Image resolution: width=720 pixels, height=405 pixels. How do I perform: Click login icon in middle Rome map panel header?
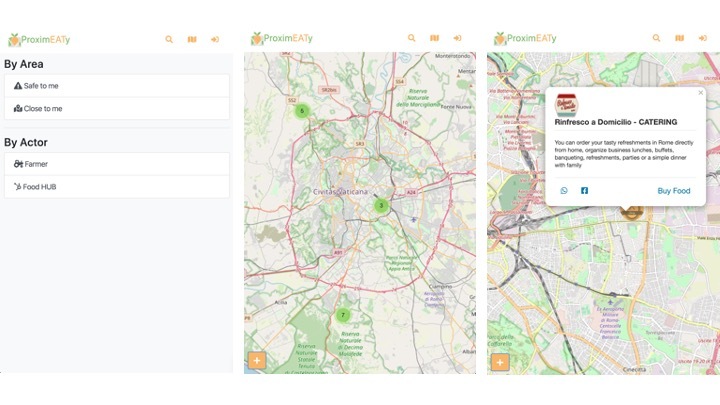pyautogui.click(x=457, y=38)
